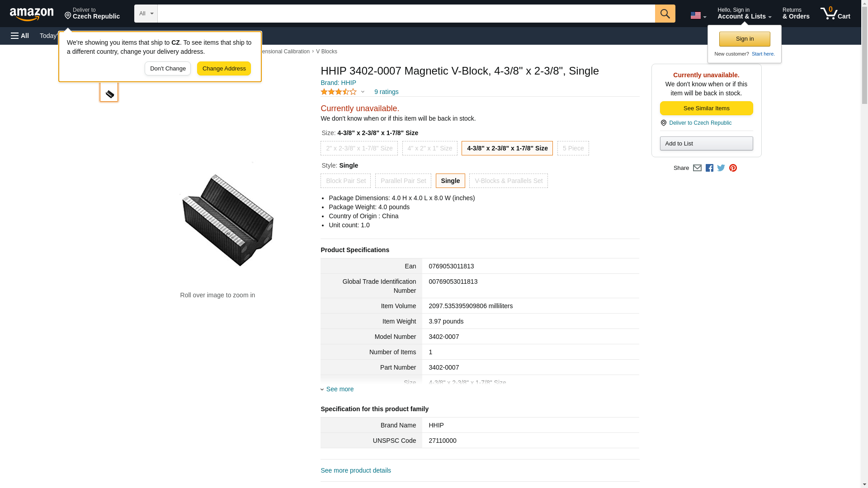Screen dimensions: 868x488
Task: Share the product on Twitter
Action: 721,168
